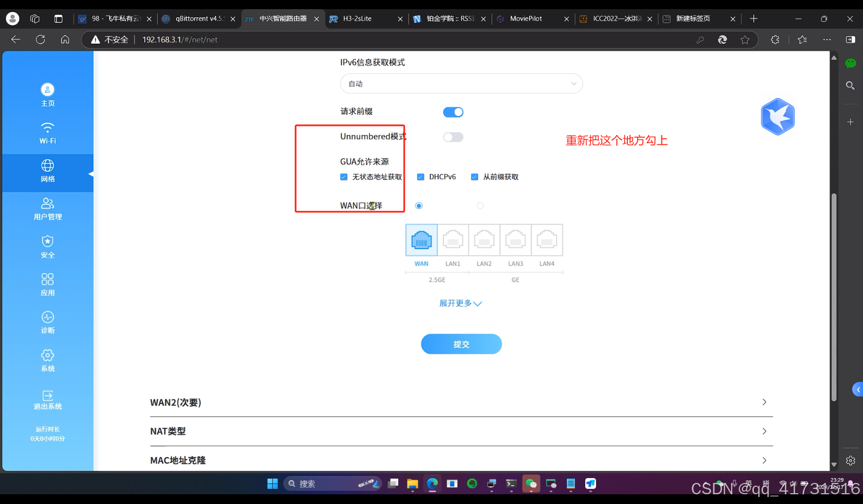Switch to the MoviePilot tab
This screenshot has height=504, width=863.
pos(533,18)
